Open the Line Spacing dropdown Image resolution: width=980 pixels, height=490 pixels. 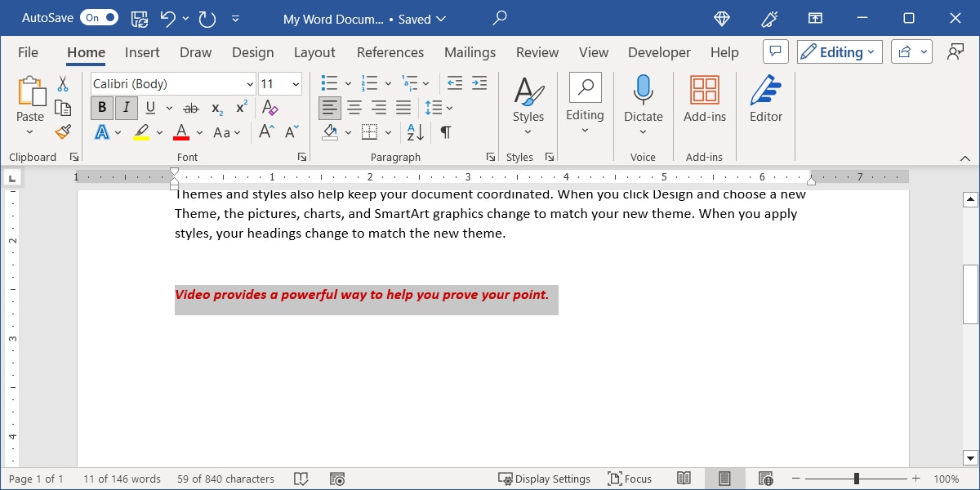point(450,107)
